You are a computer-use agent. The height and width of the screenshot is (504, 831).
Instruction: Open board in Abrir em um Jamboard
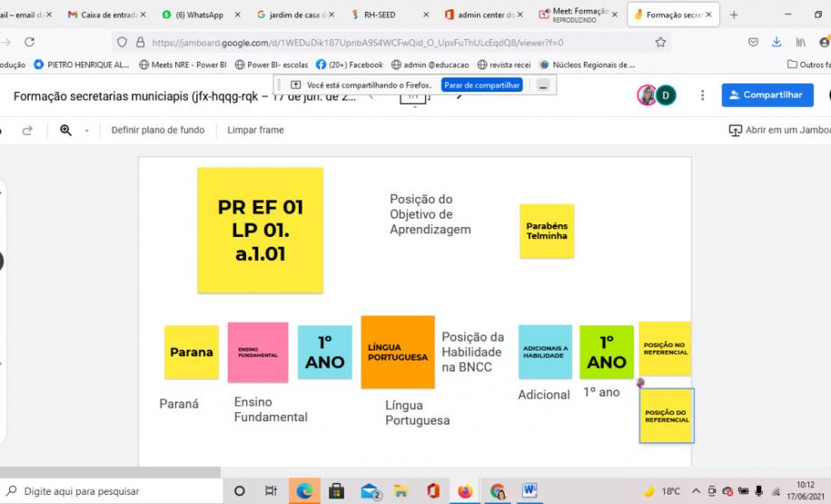tap(779, 130)
